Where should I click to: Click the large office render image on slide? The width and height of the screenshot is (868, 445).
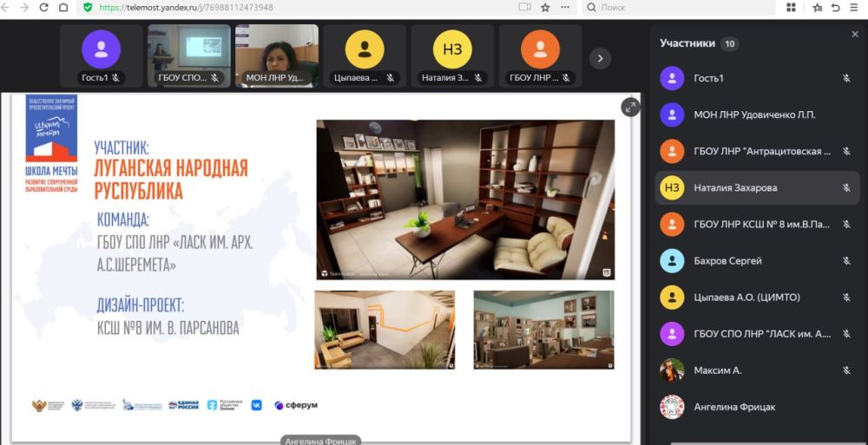pos(465,200)
